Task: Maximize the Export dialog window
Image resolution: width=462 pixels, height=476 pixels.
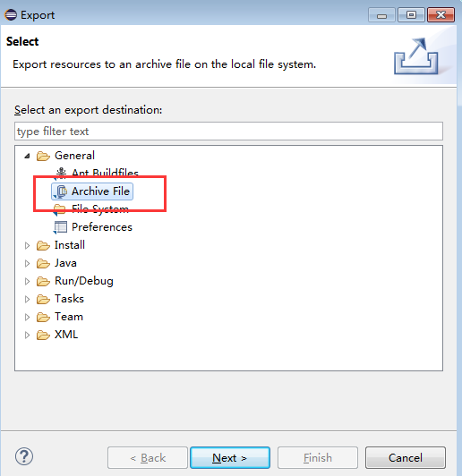Action: point(411,15)
